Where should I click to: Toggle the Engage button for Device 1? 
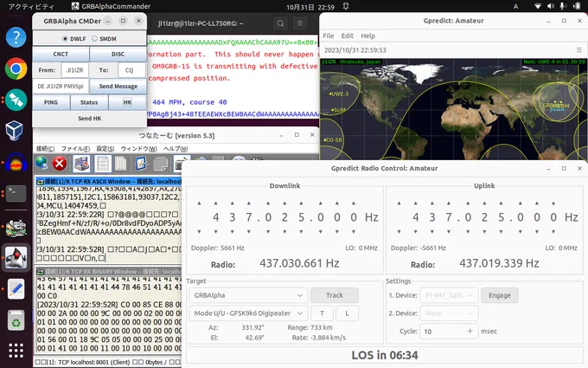tap(500, 295)
